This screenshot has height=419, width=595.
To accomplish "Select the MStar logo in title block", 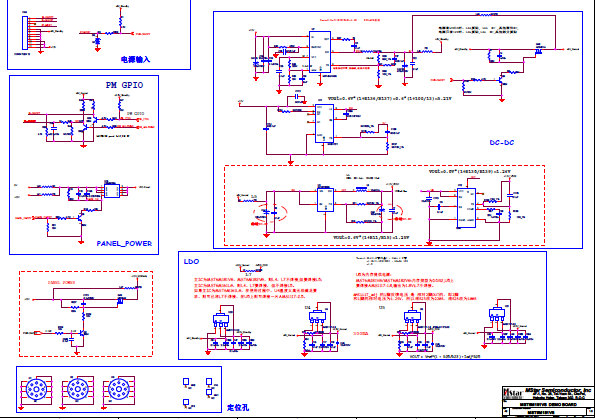I will (x=513, y=393).
